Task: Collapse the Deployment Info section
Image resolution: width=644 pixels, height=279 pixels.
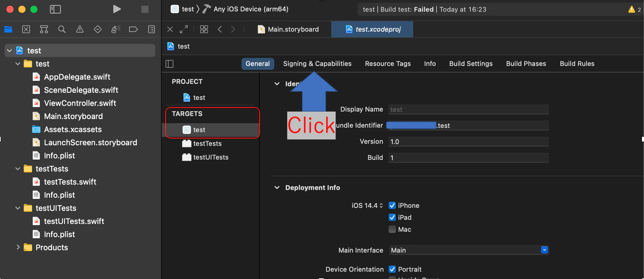Action: tap(277, 187)
